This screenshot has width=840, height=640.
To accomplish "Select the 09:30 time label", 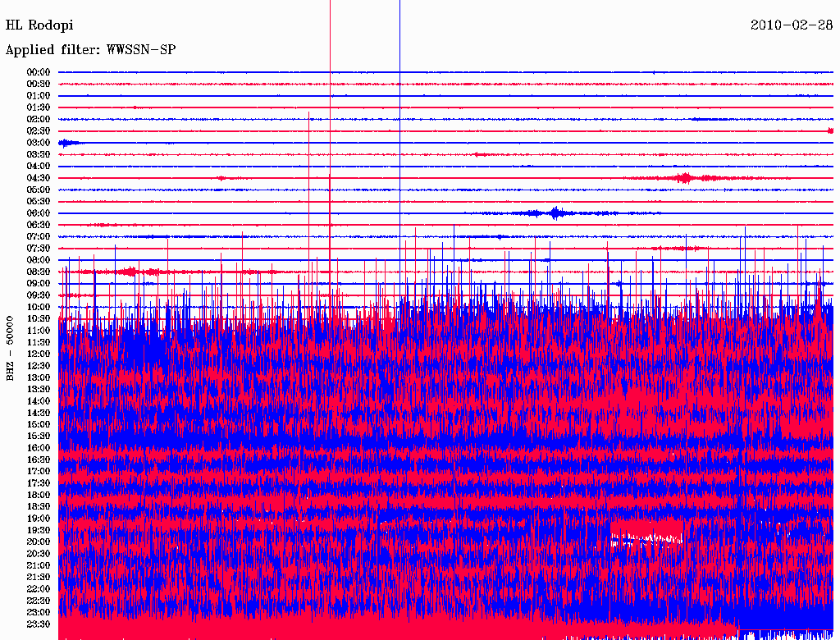I will pyautogui.click(x=39, y=295).
